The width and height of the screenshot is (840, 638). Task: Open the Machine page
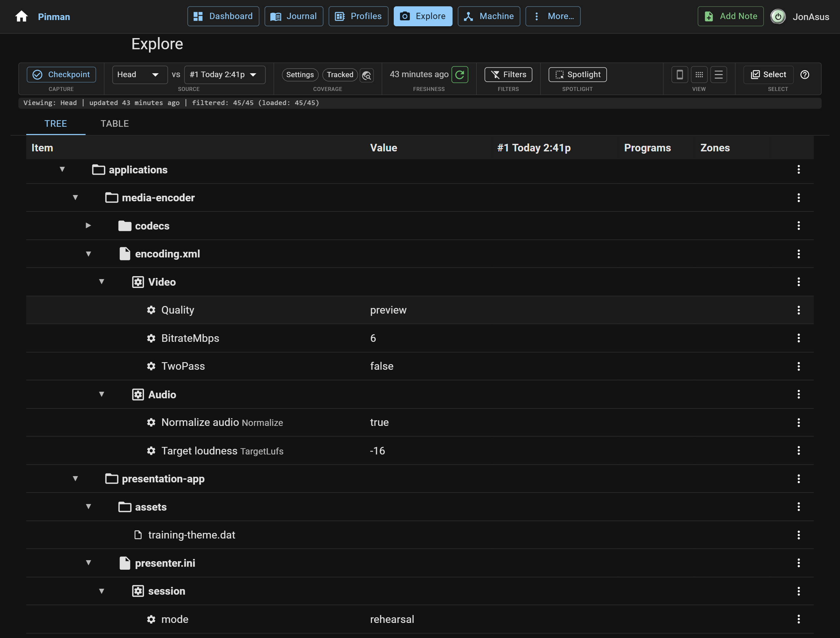tap(489, 16)
